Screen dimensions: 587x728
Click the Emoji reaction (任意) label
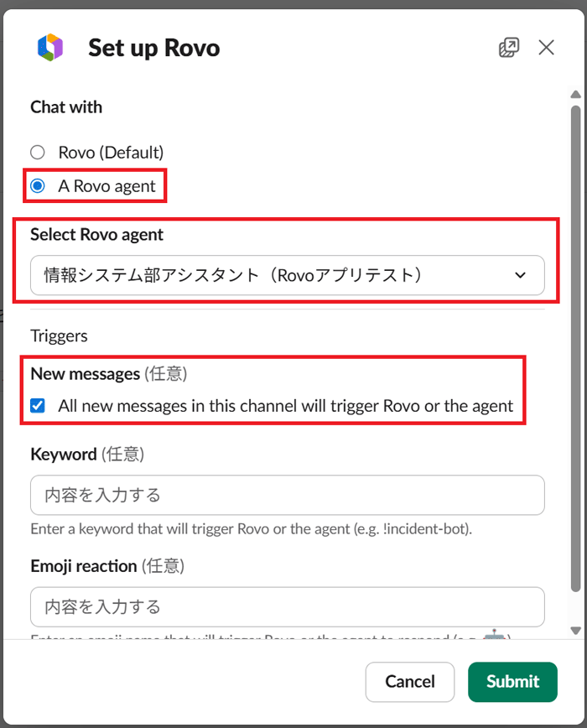[107, 566]
